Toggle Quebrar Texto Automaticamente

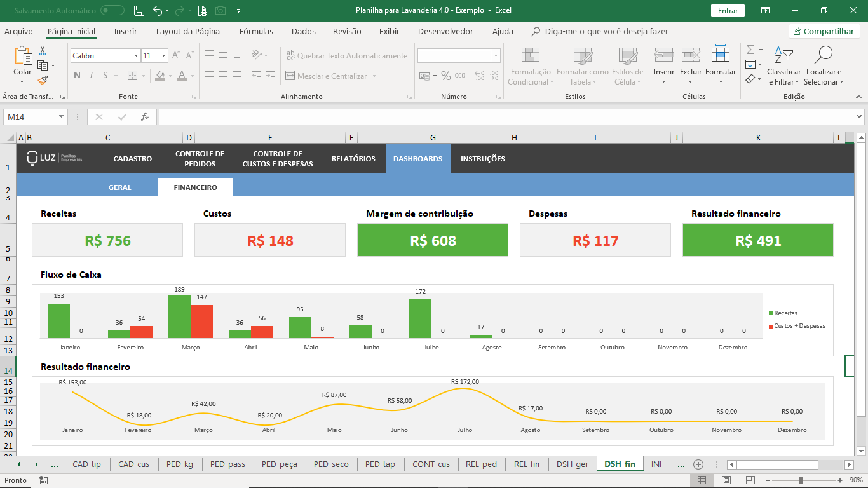[346, 56]
